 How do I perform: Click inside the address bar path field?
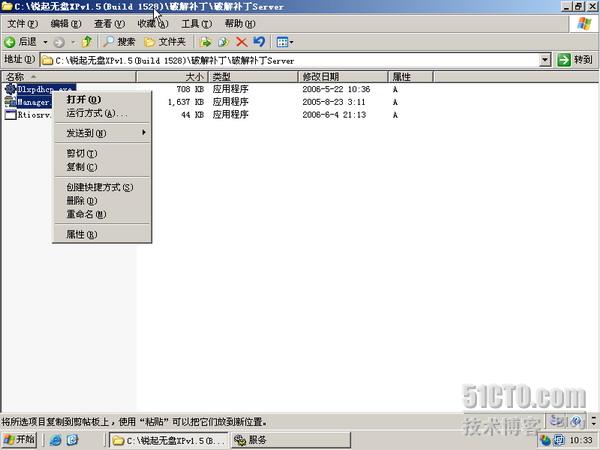point(295,60)
